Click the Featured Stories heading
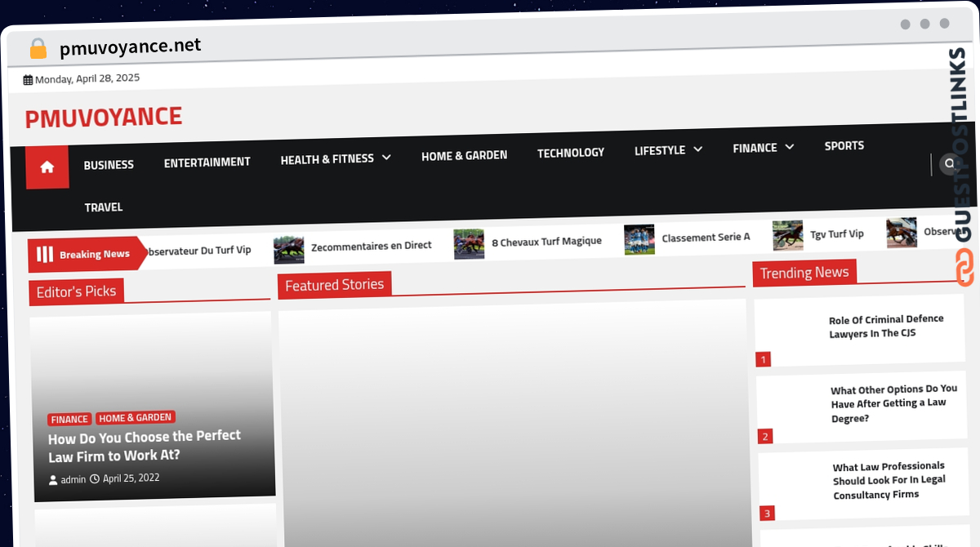This screenshot has width=980, height=547. [334, 285]
